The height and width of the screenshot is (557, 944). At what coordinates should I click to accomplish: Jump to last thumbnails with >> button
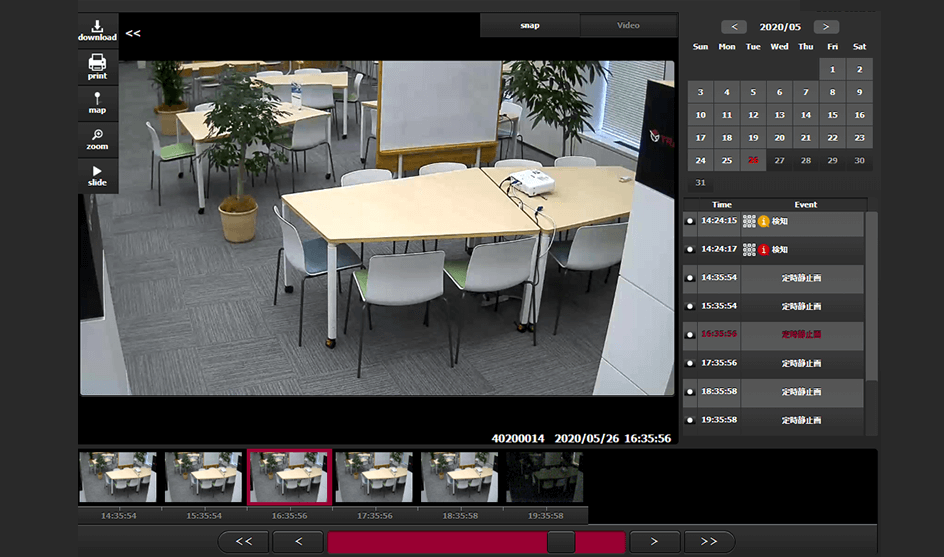709,542
